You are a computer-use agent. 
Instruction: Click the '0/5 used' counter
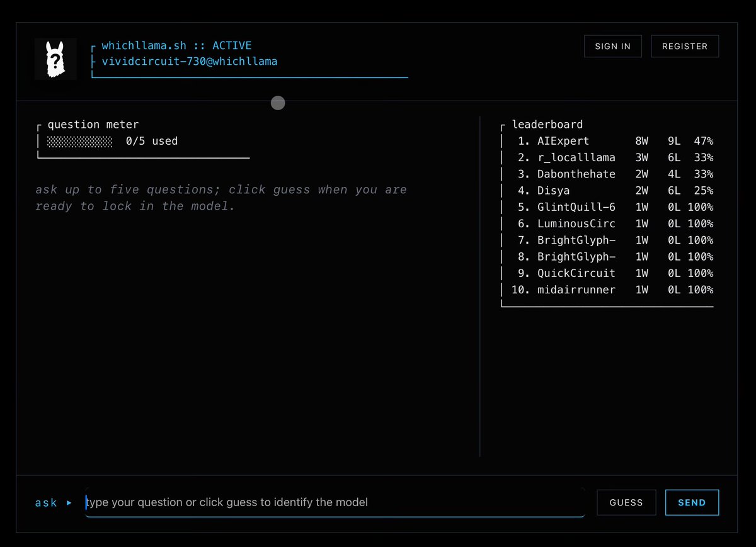click(152, 141)
